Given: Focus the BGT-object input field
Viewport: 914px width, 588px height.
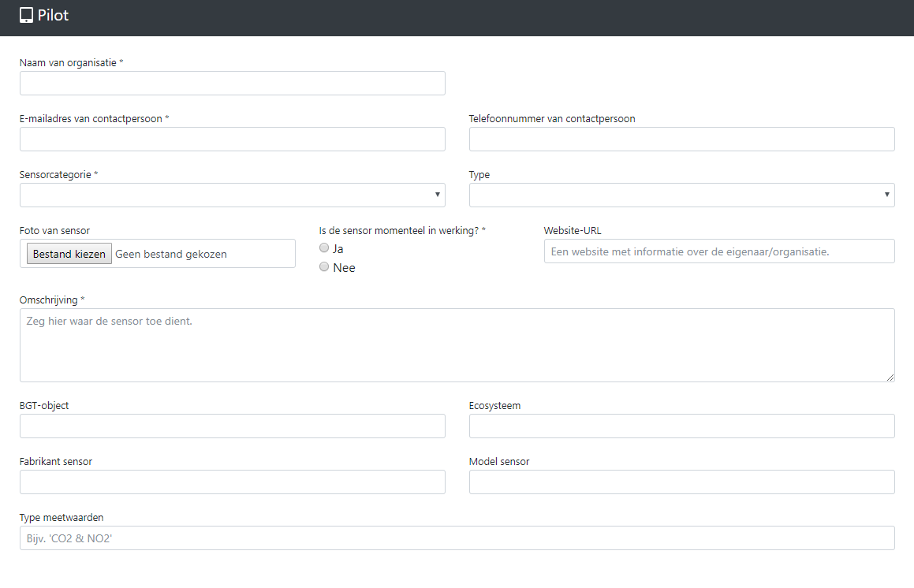Looking at the screenshot, I should coord(232,426).
